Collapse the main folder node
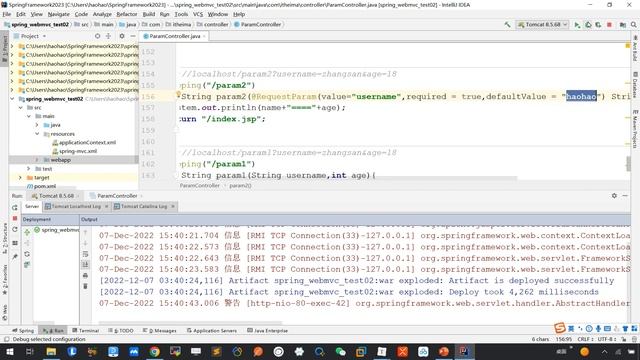 (29, 116)
